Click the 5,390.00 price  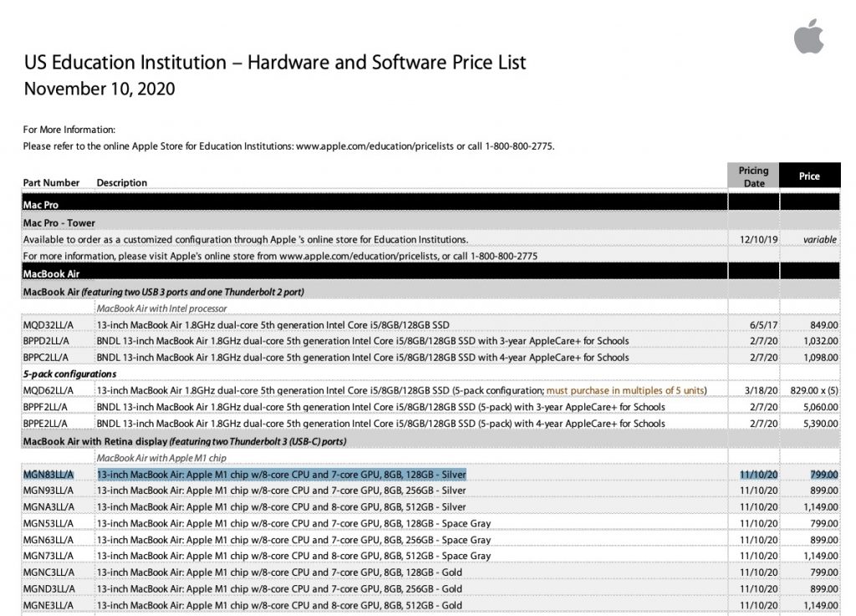(821, 424)
